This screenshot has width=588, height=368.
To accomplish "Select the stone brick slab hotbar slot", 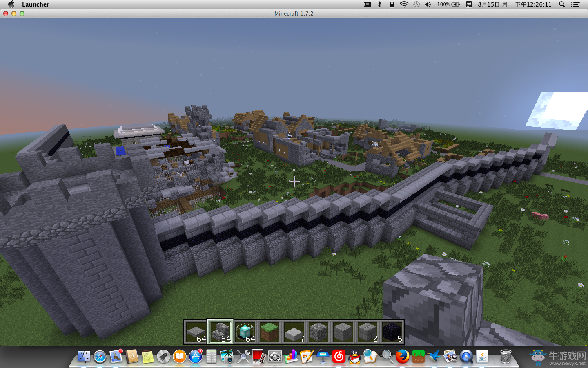I will click(196, 332).
